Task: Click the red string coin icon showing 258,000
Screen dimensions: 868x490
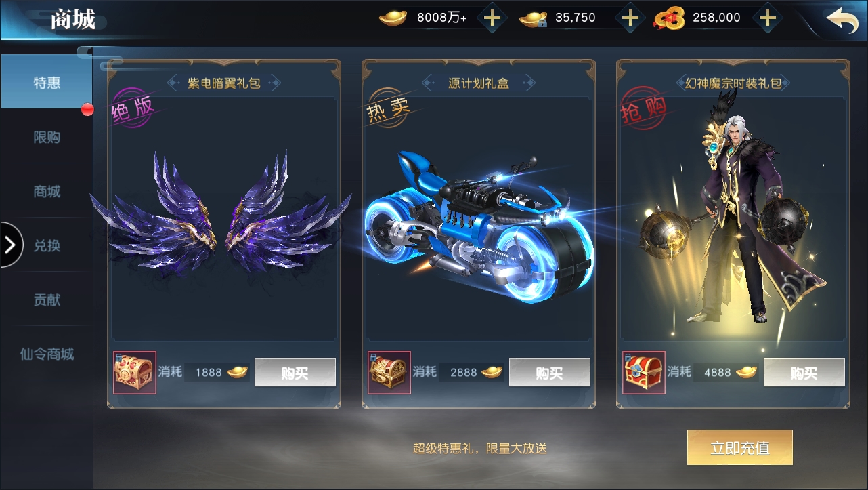Action: (x=668, y=18)
